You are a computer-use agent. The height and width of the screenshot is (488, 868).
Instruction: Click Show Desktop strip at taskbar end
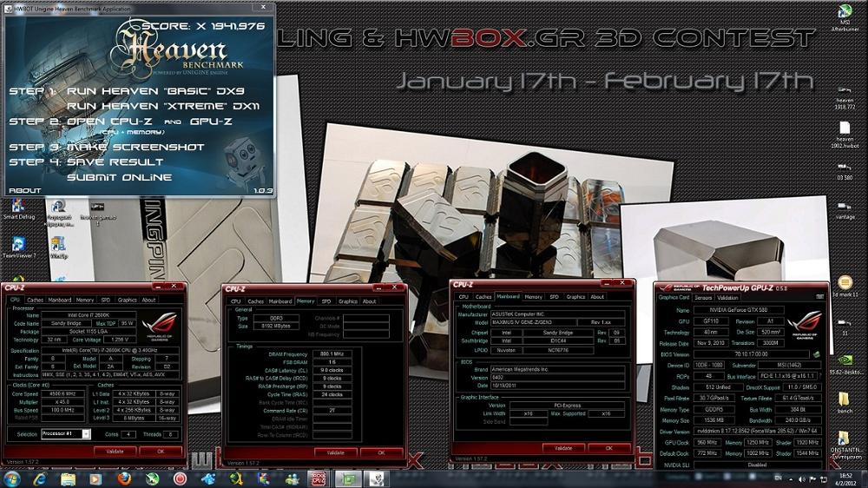point(865,479)
